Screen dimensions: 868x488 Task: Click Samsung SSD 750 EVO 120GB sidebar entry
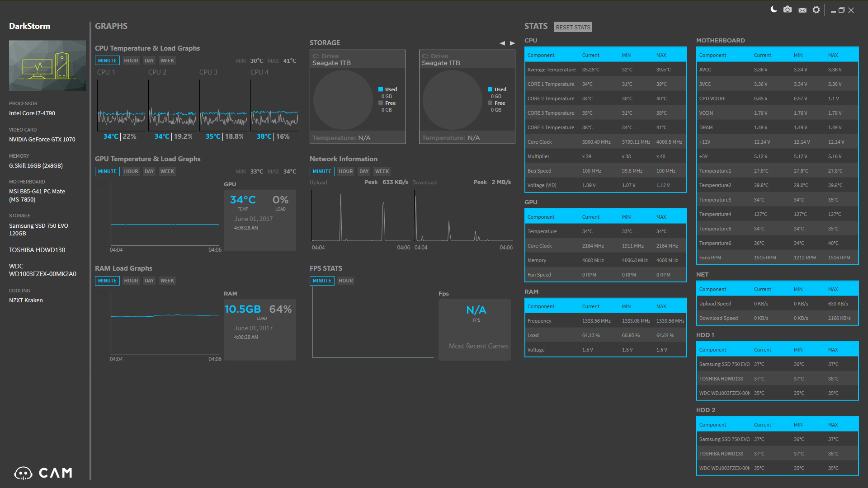point(38,230)
